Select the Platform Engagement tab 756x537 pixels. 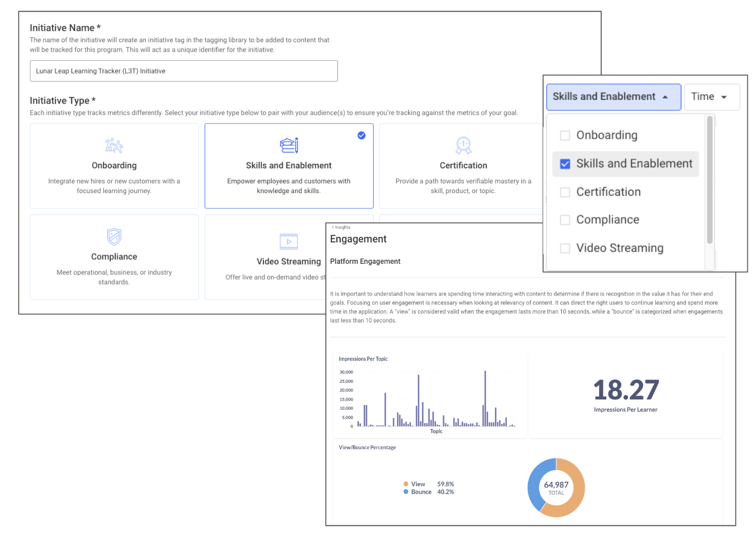point(365,261)
